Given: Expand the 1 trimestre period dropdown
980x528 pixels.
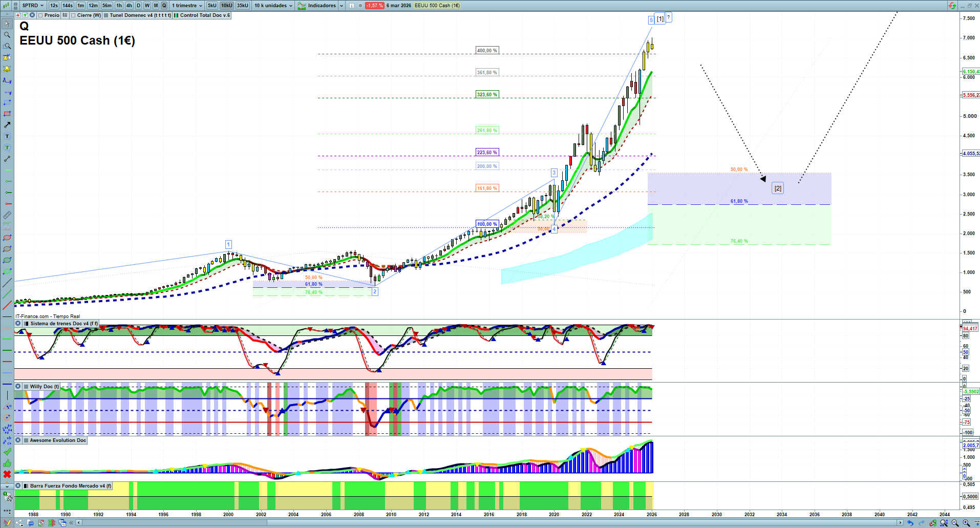Looking at the screenshot, I should (x=187, y=6).
